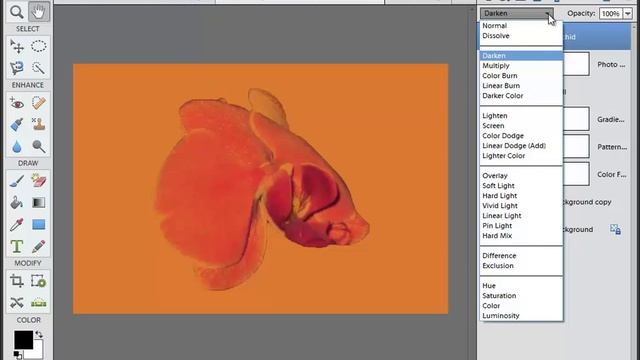Select the Brush tool under Draw
Image resolution: width=640 pixels, height=360 pixels.
pyautogui.click(x=17, y=181)
